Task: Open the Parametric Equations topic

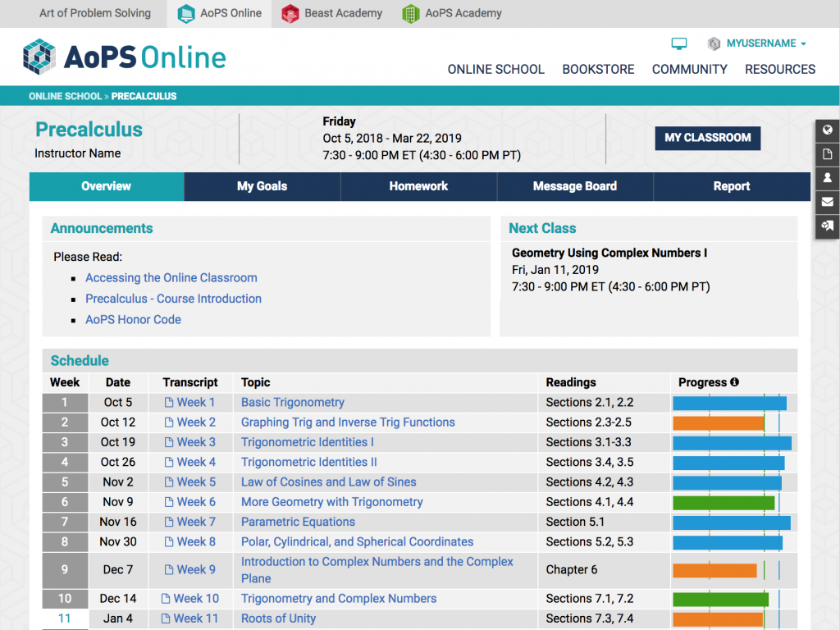Action: [x=298, y=522]
